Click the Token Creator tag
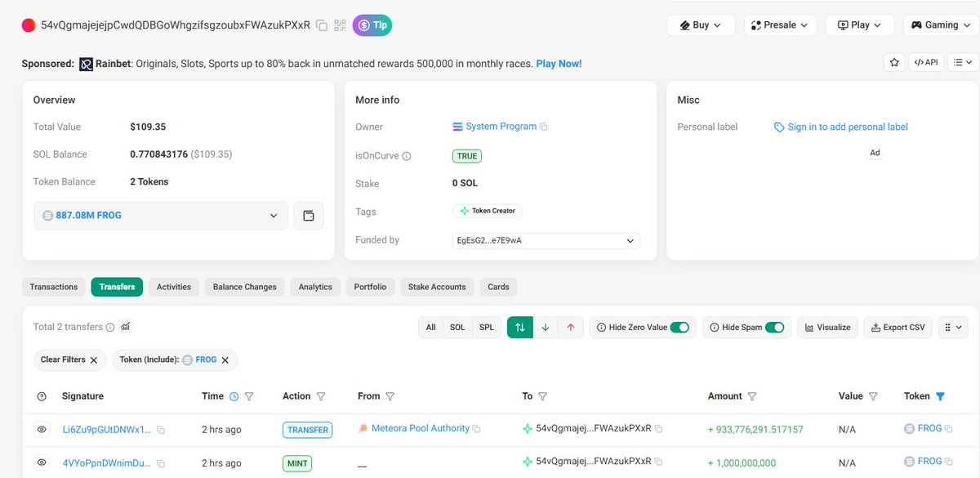The width and height of the screenshot is (980, 478). click(x=488, y=211)
